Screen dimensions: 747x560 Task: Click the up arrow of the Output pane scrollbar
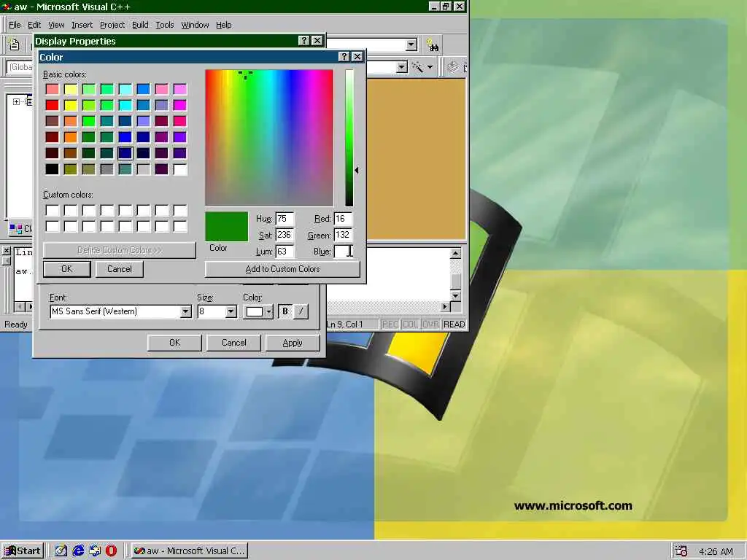(455, 254)
